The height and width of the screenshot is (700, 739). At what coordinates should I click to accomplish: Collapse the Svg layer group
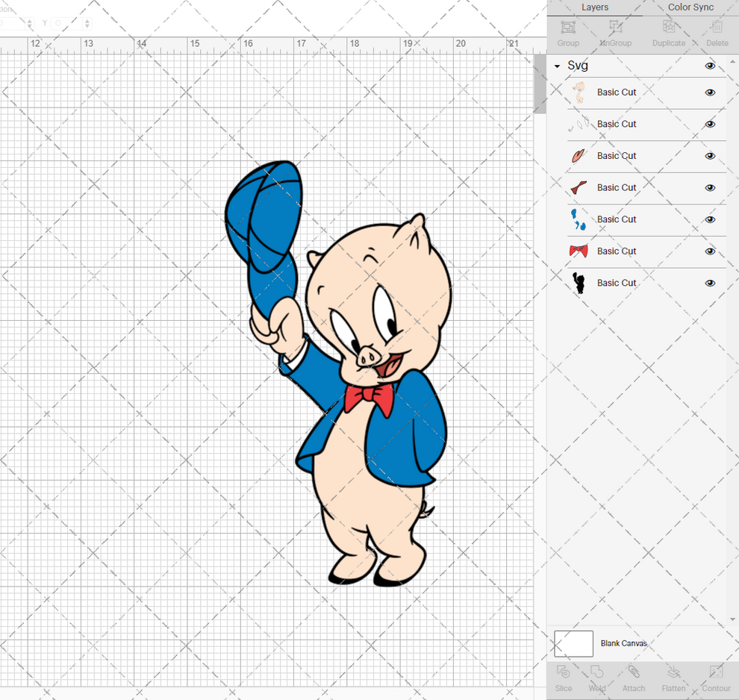point(556,66)
